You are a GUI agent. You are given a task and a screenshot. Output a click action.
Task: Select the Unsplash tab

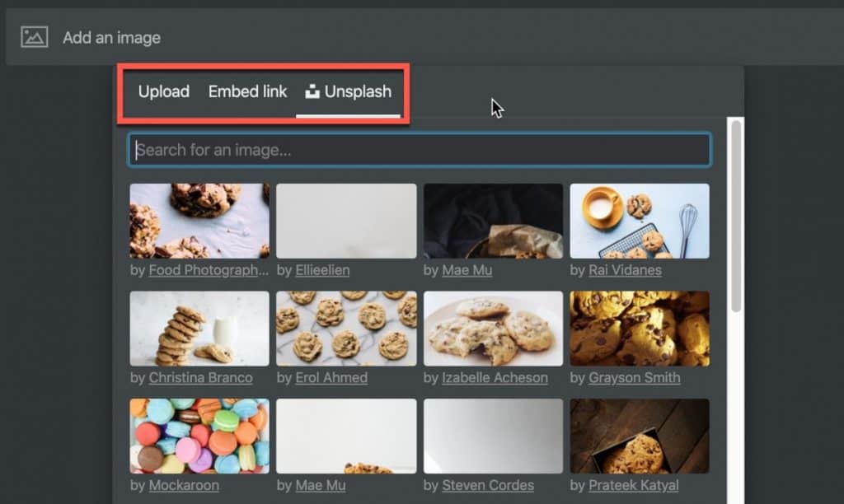[x=349, y=91]
